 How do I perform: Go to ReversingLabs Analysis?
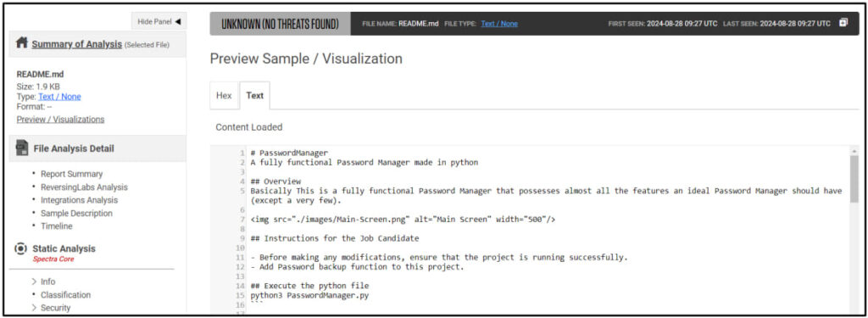84,187
